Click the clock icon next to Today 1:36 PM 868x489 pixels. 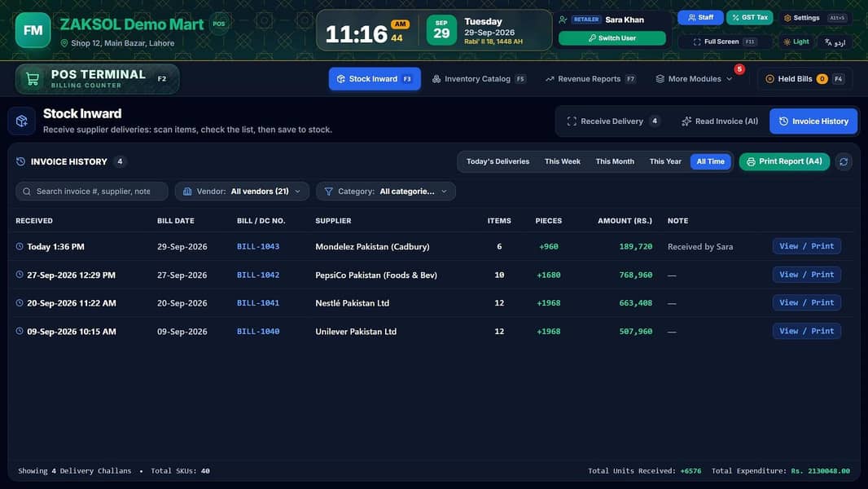[x=20, y=246]
